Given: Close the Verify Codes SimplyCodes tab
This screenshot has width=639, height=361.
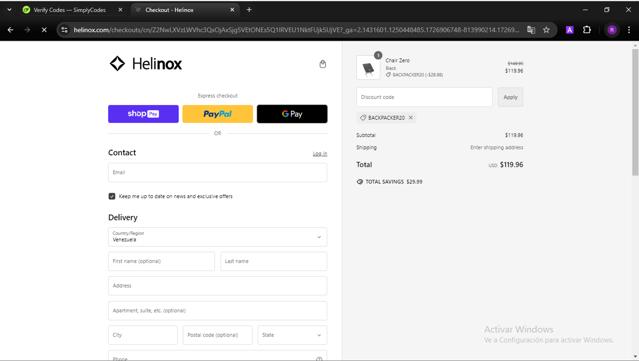Looking at the screenshot, I should (x=120, y=10).
